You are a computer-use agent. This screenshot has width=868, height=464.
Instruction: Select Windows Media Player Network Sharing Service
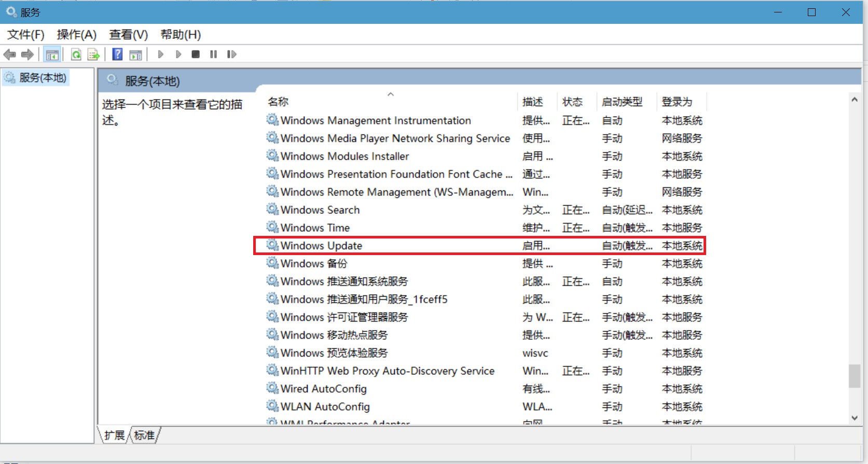click(395, 138)
